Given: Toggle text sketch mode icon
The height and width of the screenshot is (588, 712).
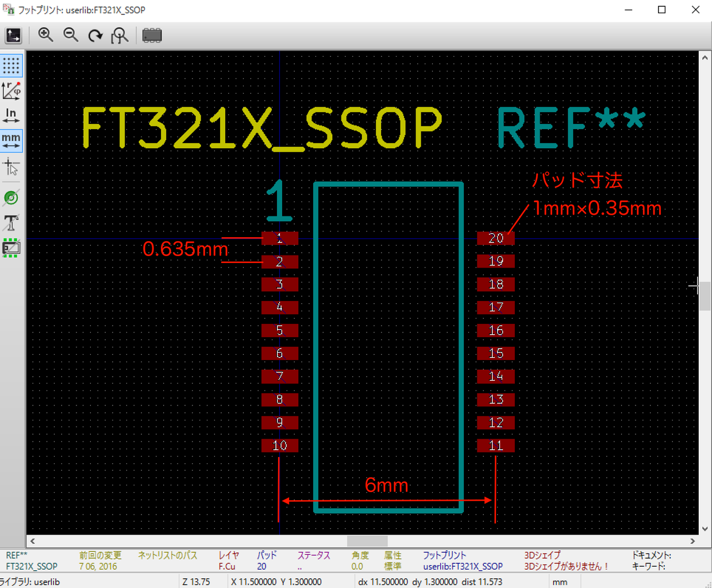Looking at the screenshot, I should 11,223.
